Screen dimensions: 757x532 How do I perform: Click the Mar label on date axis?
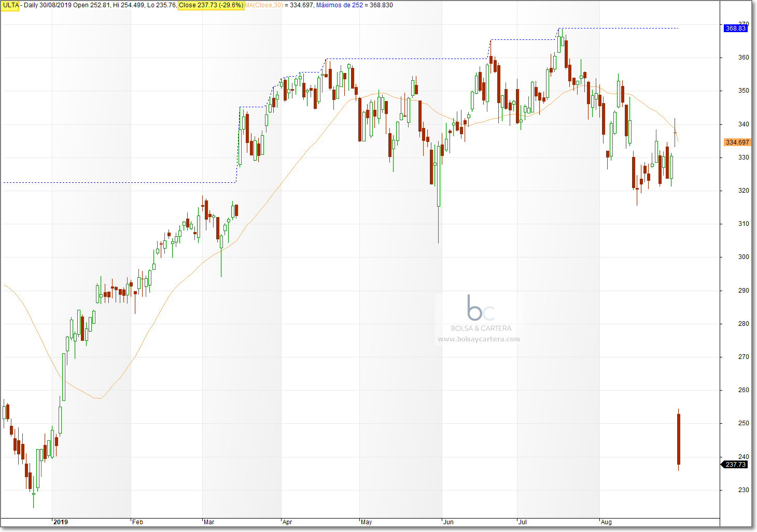click(x=209, y=522)
